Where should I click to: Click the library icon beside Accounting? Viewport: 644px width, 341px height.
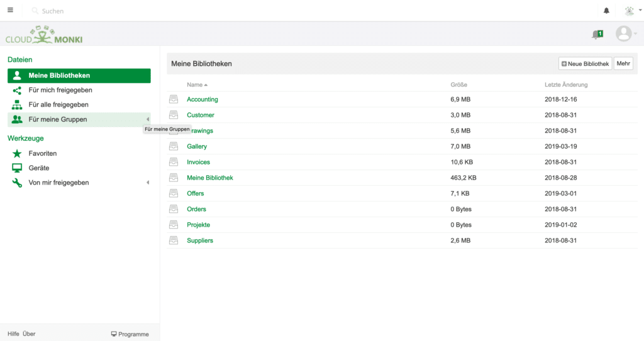[x=174, y=99]
